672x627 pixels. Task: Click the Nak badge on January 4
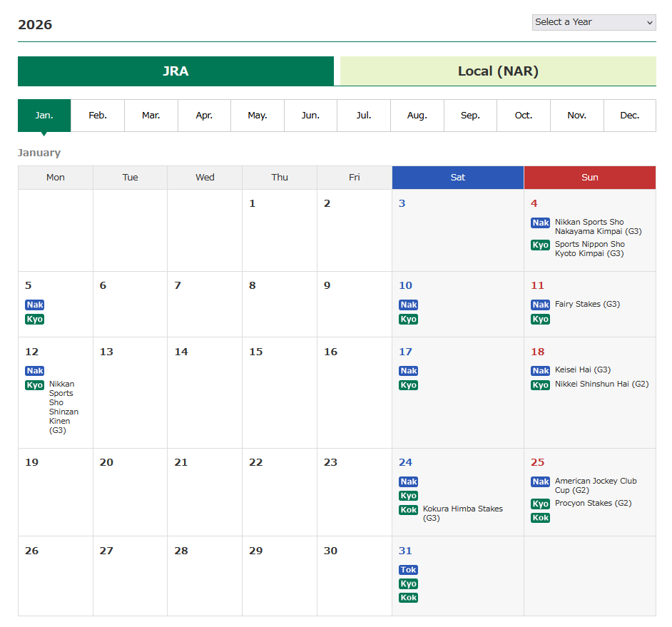[x=541, y=223]
